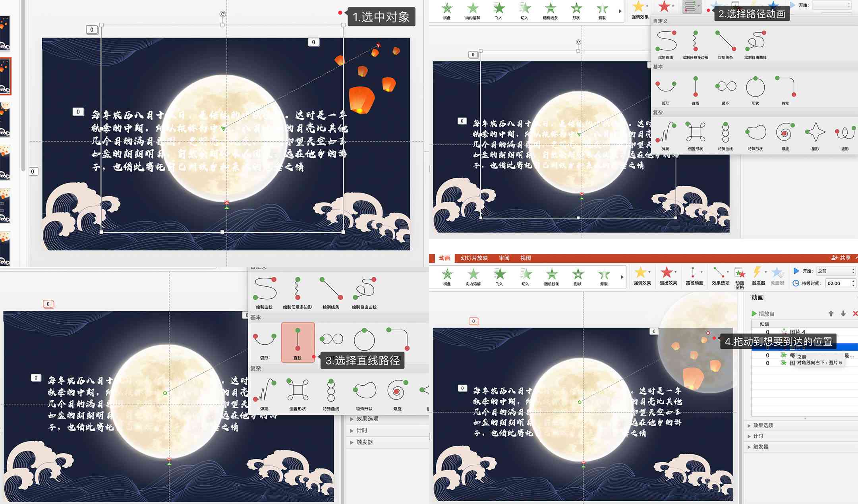The width and height of the screenshot is (858, 504).
Task: Select 螺旋 spiral path in step-3 menu
Action: click(397, 395)
